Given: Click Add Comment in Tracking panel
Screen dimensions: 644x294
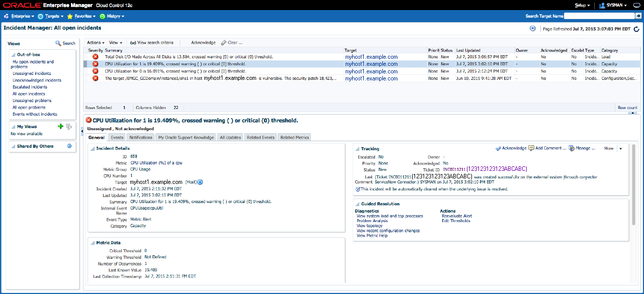Looking at the screenshot, I should pyautogui.click(x=547, y=148).
